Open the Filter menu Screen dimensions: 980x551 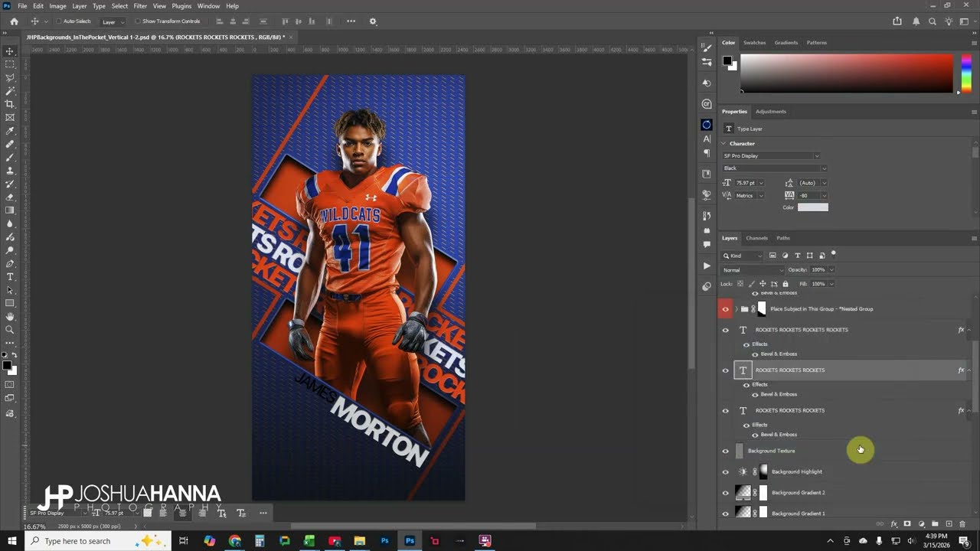[x=140, y=6]
